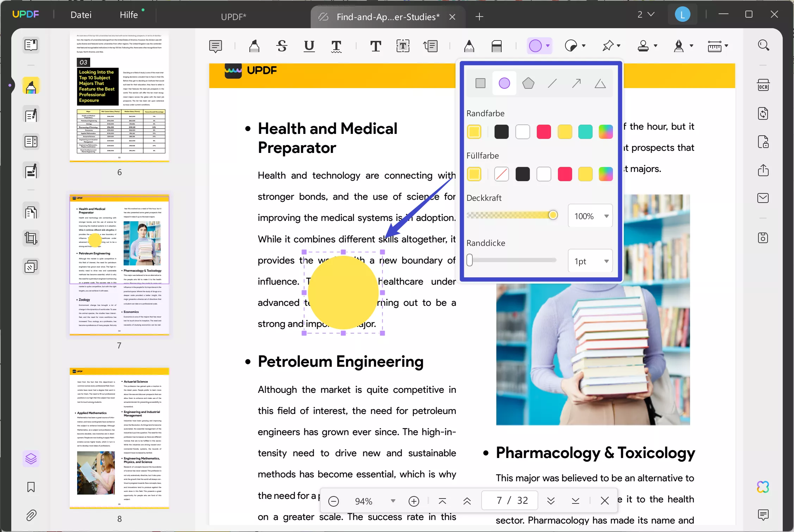The image size is (794, 532).
Task: Open search with the magnifier icon
Action: pyautogui.click(x=763, y=45)
